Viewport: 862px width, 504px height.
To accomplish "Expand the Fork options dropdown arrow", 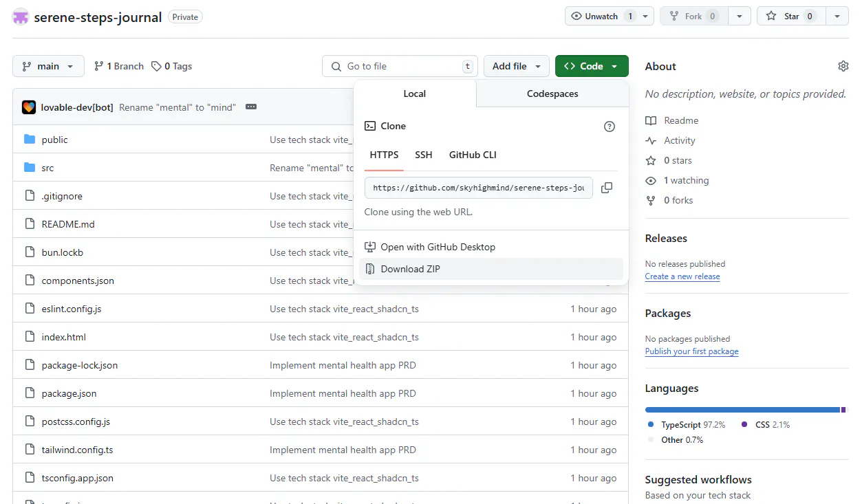I will pyautogui.click(x=740, y=17).
